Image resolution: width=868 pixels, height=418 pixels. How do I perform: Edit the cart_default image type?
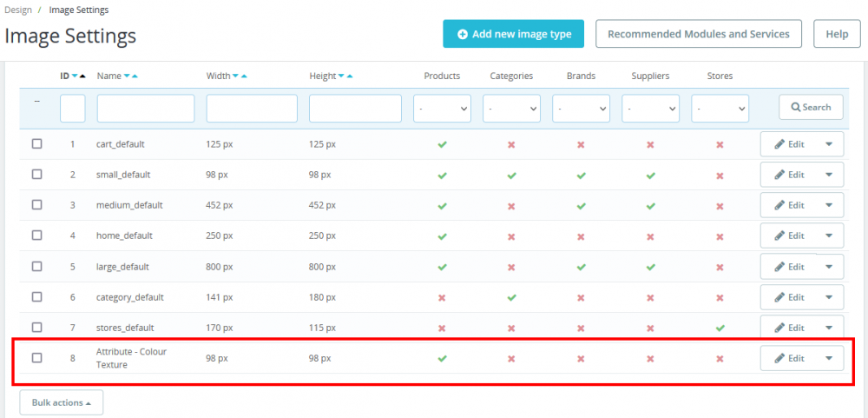tap(789, 144)
